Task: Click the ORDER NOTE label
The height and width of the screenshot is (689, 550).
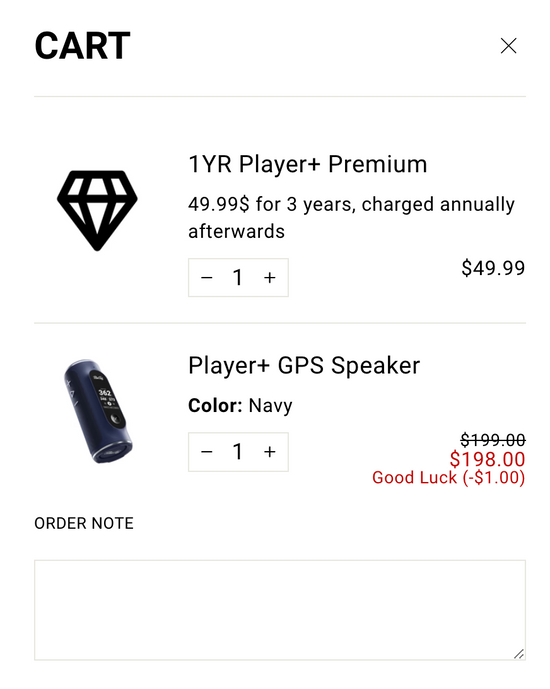Action: (x=84, y=523)
